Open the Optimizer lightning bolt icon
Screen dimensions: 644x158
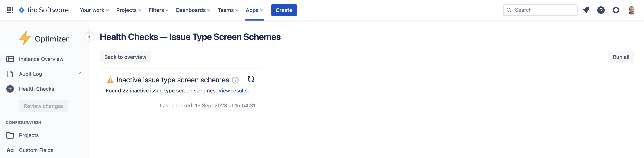[25, 38]
